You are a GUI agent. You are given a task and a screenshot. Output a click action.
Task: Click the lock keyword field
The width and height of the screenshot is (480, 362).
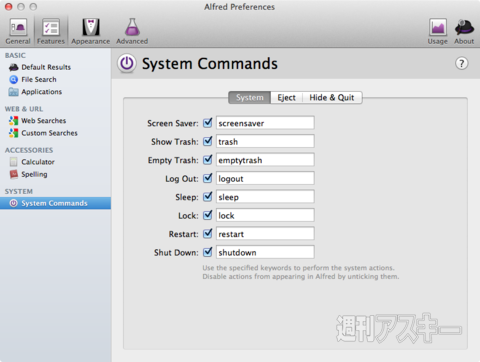(x=265, y=215)
